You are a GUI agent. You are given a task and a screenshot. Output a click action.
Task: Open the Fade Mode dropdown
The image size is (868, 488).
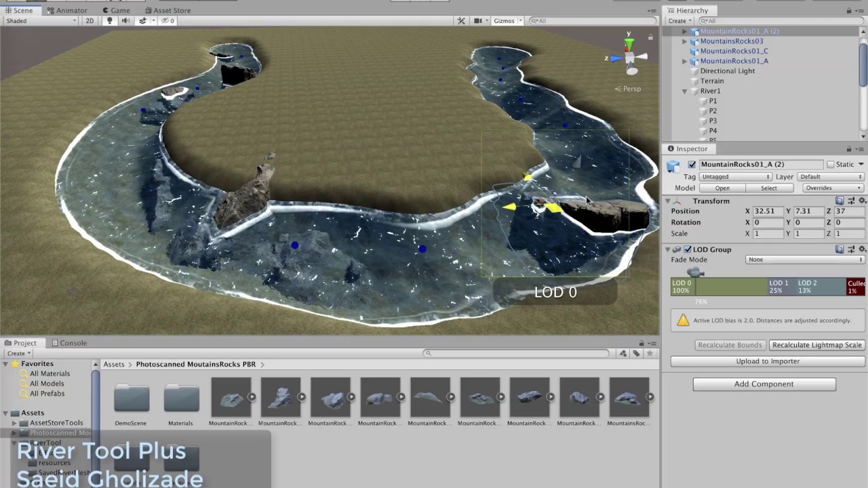point(805,260)
